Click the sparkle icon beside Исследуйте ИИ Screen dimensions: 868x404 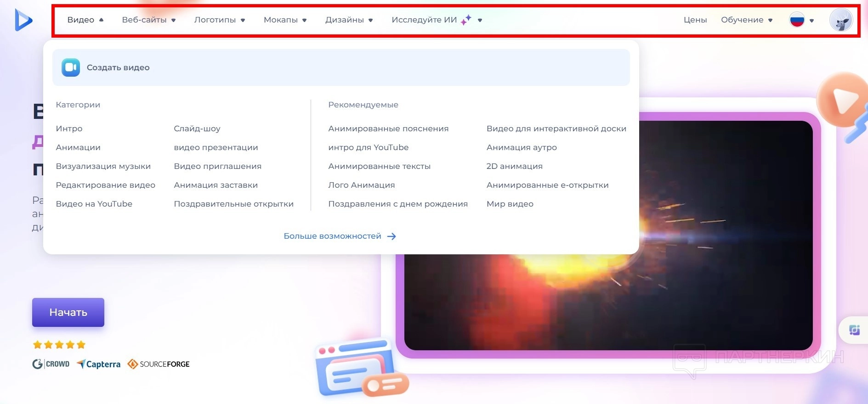(466, 20)
